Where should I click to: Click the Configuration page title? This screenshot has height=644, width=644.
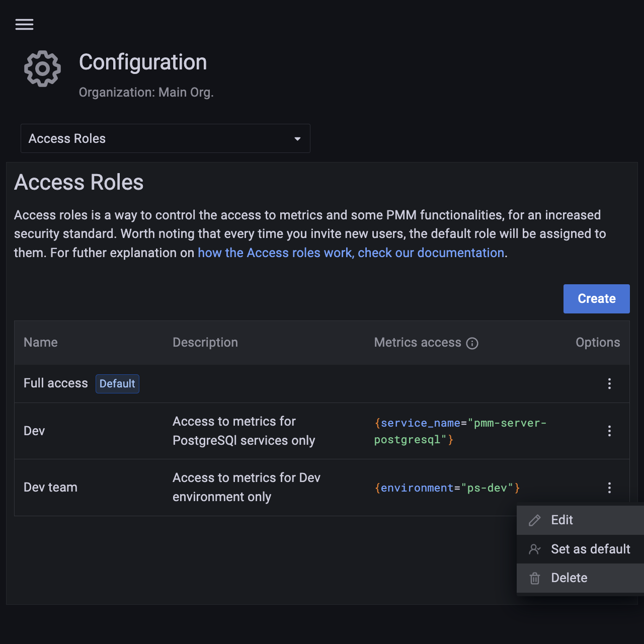pos(143,62)
